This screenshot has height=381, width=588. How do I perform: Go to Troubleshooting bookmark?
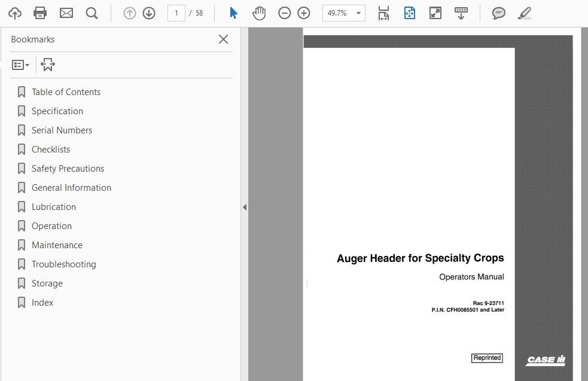pos(64,264)
